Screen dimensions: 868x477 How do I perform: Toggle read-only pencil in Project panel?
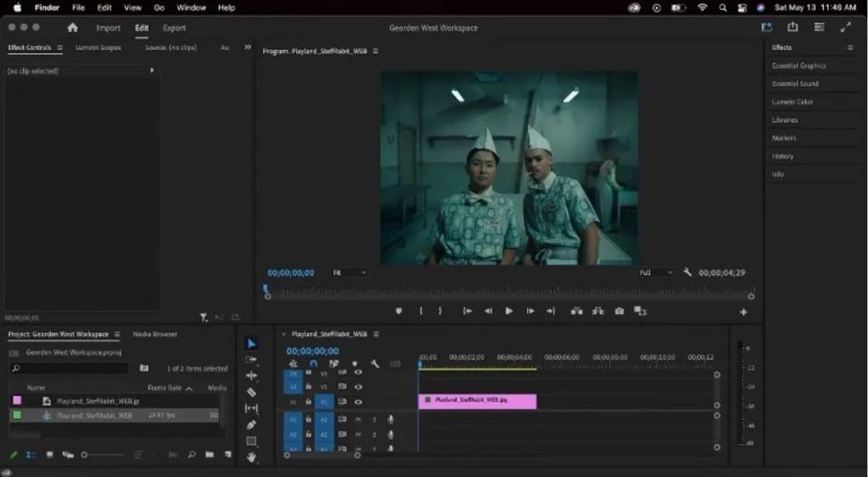(x=14, y=455)
